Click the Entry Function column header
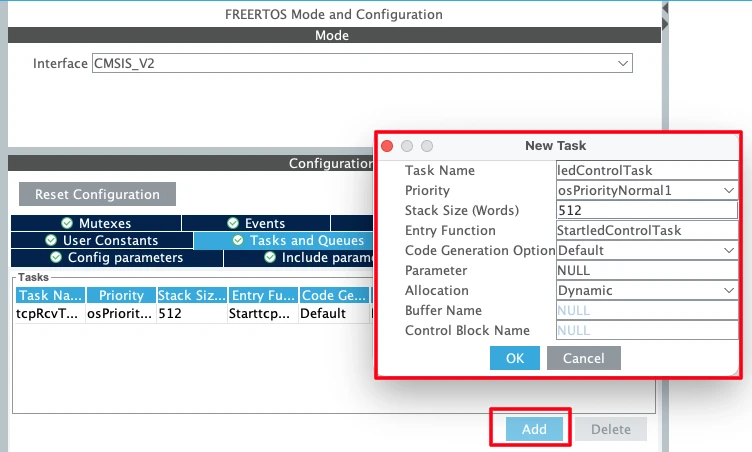Image resolution: width=752 pixels, height=452 pixels. (x=263, y=295)
